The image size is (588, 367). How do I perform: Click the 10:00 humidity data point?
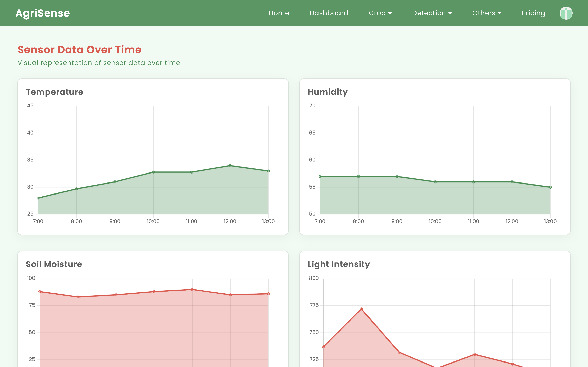[435, 182]
